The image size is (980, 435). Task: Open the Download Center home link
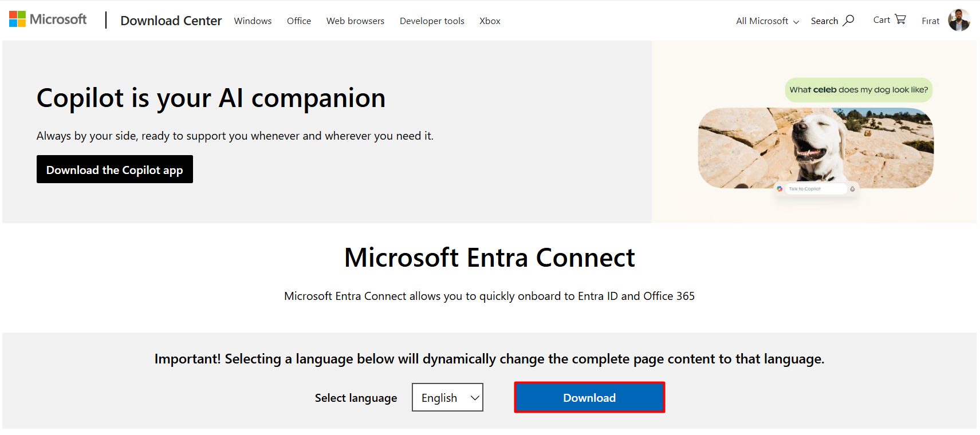click(171, 21)
